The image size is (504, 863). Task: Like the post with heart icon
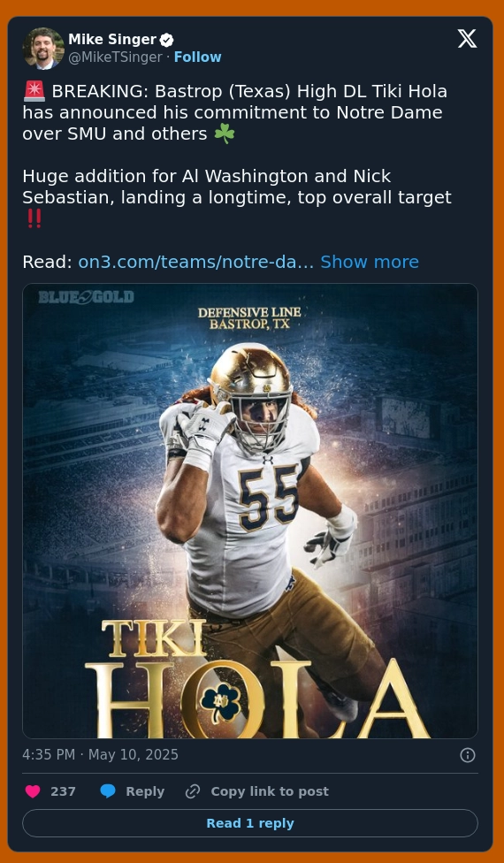pos(33,791)
